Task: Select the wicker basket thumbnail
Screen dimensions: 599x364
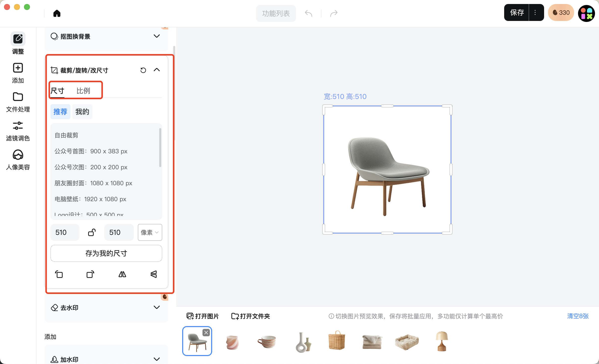Action: [337, 341]
